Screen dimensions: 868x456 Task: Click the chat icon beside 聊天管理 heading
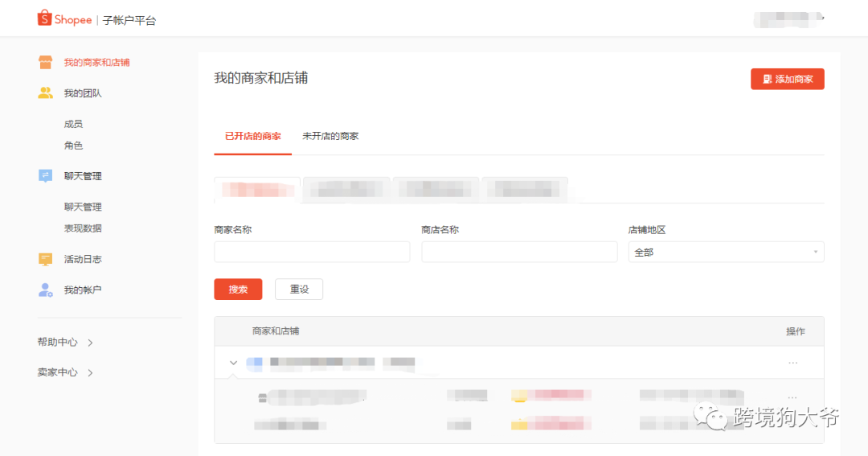tap(45, 176)
